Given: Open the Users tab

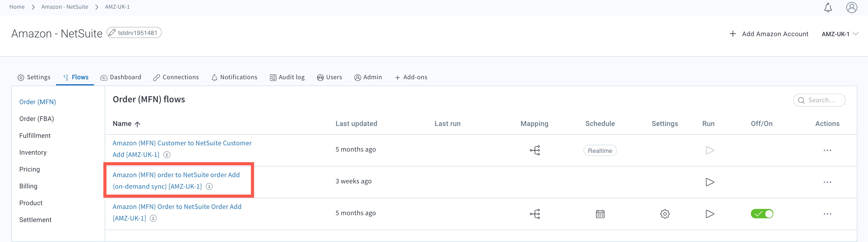Looking at the screenshot, I should 329,77.
